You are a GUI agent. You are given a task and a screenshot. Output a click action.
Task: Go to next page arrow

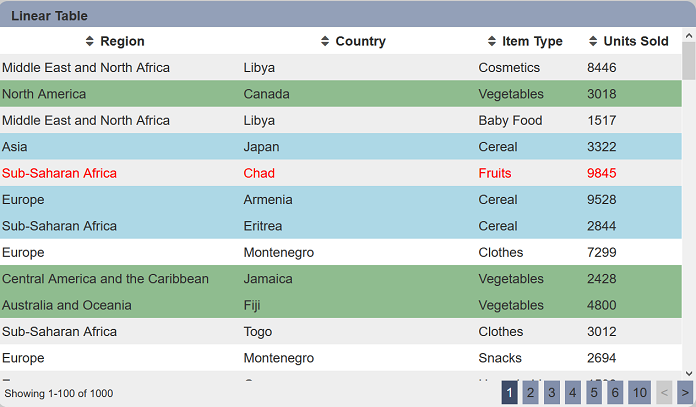685,392
